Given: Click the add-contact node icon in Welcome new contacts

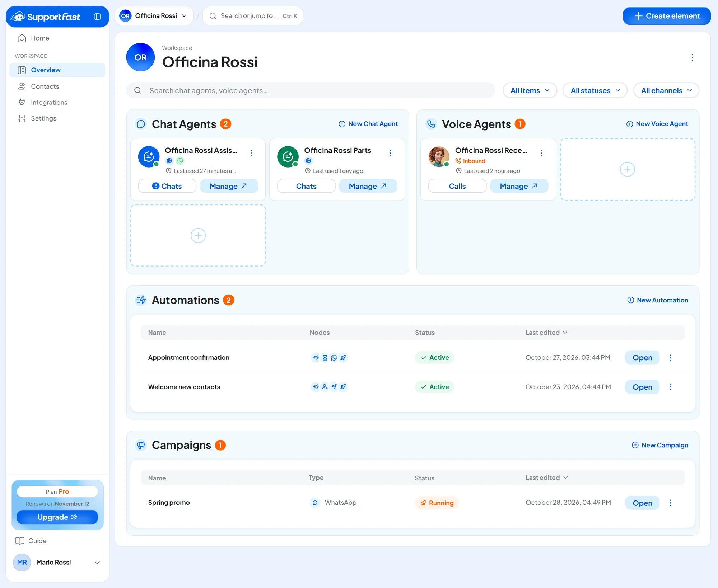Looking at the screenshot, I should [x=325, y=387].
